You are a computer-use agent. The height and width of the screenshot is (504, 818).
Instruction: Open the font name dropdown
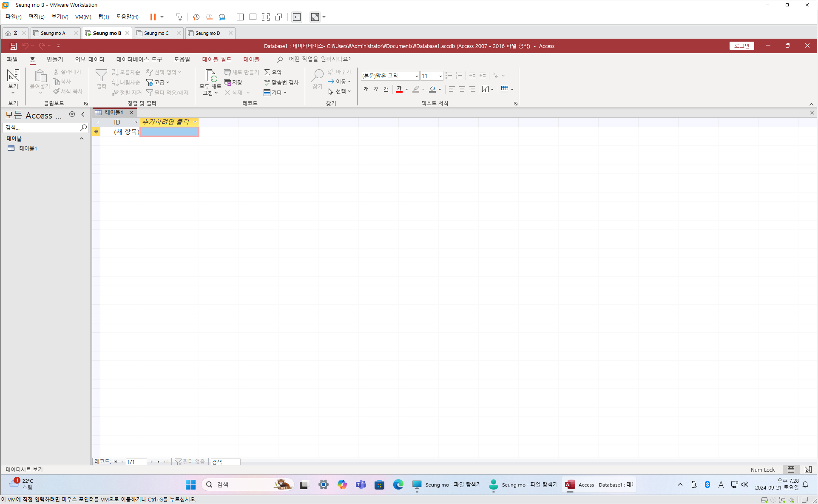coord(416,76)
